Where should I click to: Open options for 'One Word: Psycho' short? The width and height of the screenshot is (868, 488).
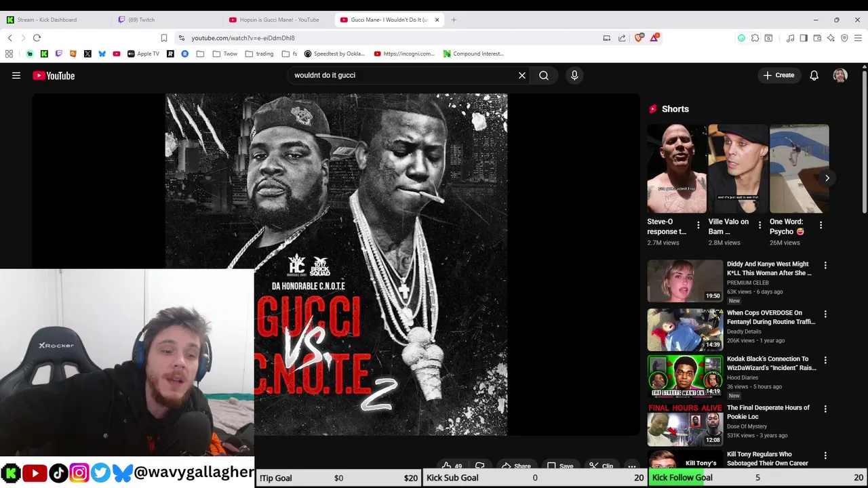pyautogui.click(x=821, y=225)
